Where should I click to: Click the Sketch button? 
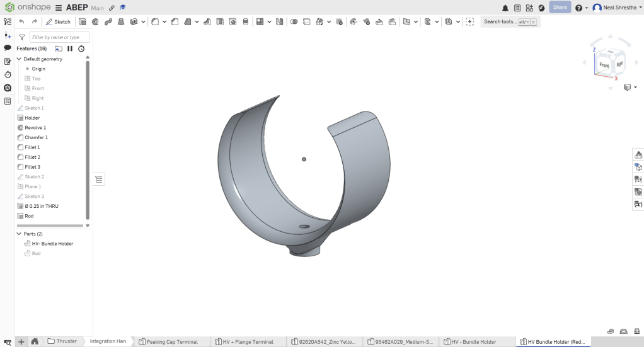59,21
